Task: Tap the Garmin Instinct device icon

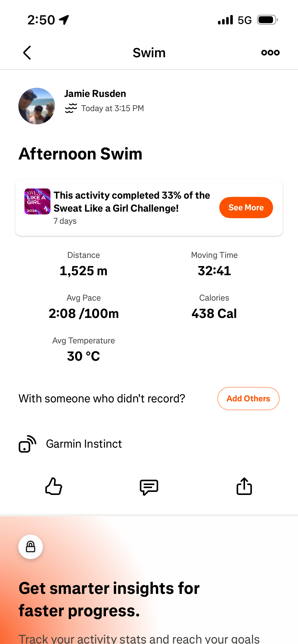Action: [27, 444]
